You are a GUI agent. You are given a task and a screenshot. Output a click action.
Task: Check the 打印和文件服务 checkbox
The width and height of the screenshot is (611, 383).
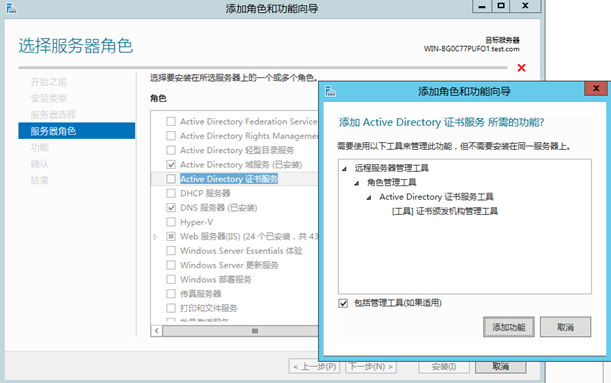(x=171, y=308)
